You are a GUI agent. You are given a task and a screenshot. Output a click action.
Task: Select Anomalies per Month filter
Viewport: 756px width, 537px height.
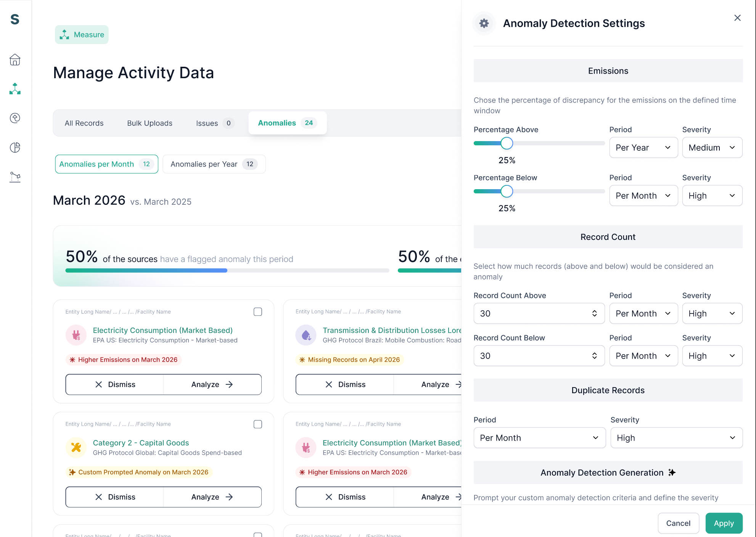coord(106,164)
